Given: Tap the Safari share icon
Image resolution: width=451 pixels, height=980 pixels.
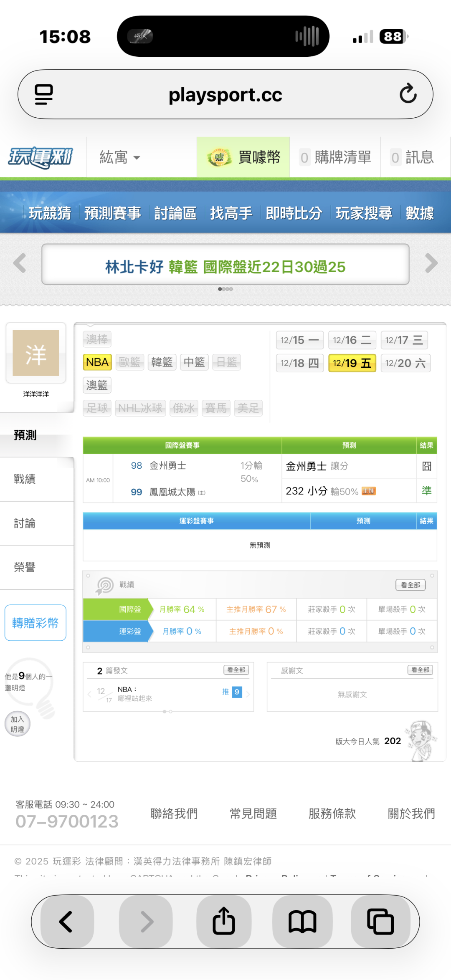Looking at the screenshot, I should pos(224,922).
